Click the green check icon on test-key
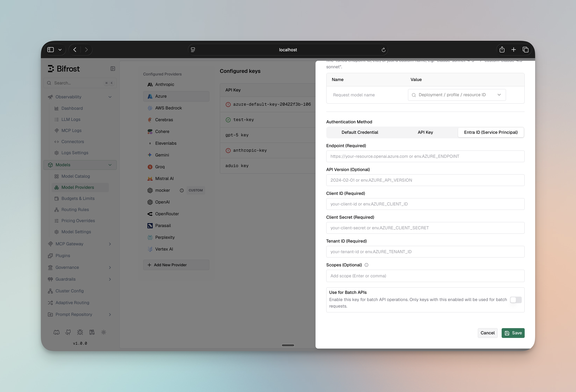 [x=228, y=120]
